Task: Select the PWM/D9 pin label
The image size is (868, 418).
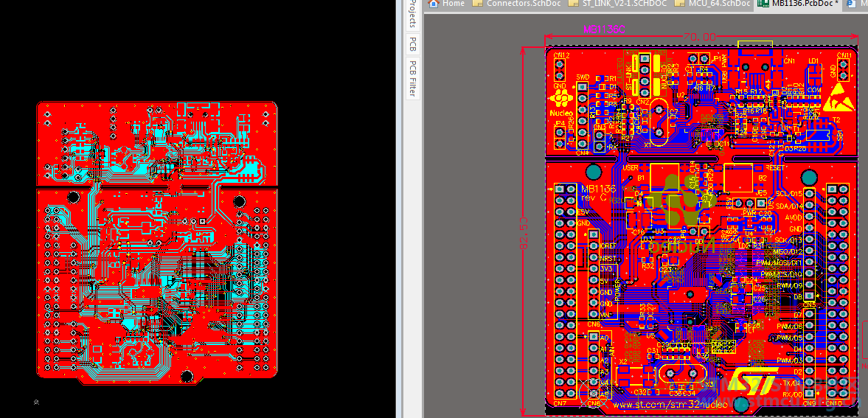Action: (791, 286)
